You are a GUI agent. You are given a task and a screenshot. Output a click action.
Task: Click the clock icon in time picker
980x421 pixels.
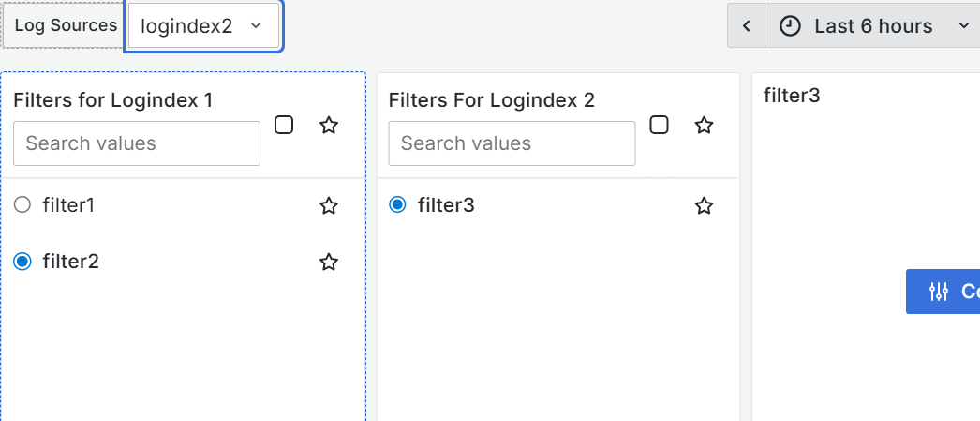791,26
